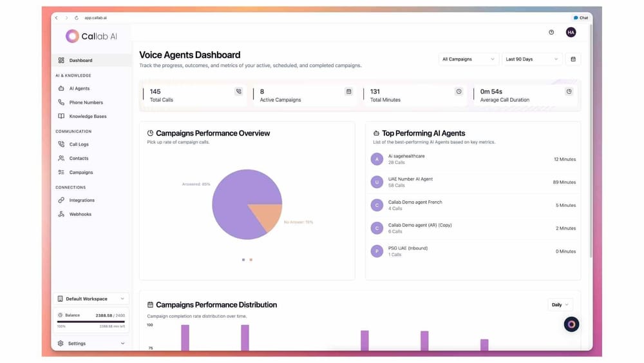Click the help question mark icon
This screenshot has width=644, height=363.
tap(551, 32)
